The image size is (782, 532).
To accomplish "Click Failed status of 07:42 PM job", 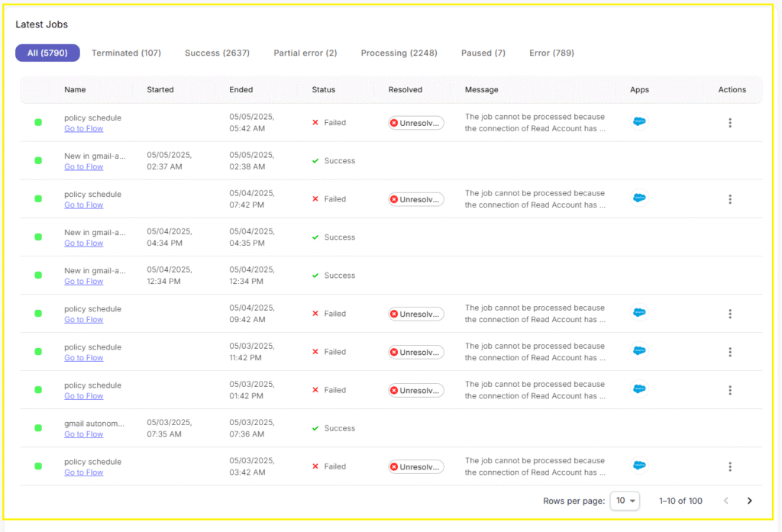I will 329,199.
